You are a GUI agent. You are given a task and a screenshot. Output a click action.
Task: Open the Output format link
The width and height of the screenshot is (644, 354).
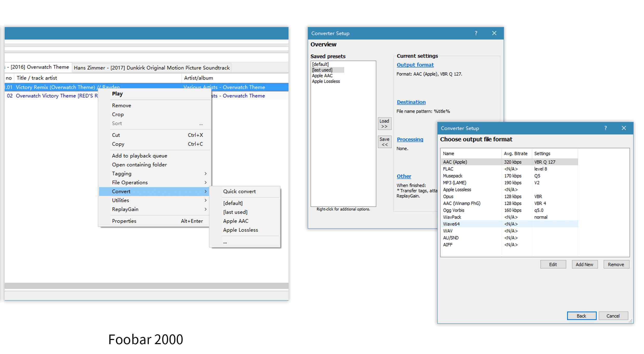pos(415,65)
